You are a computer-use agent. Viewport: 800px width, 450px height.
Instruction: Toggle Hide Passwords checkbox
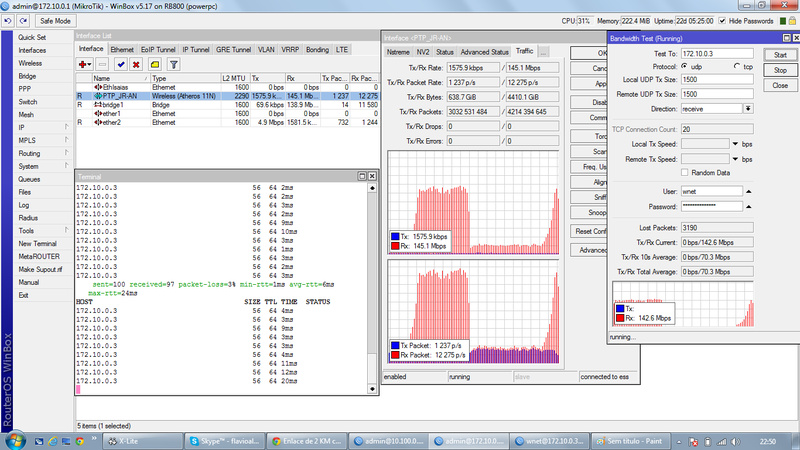click(x=722, y=21)
